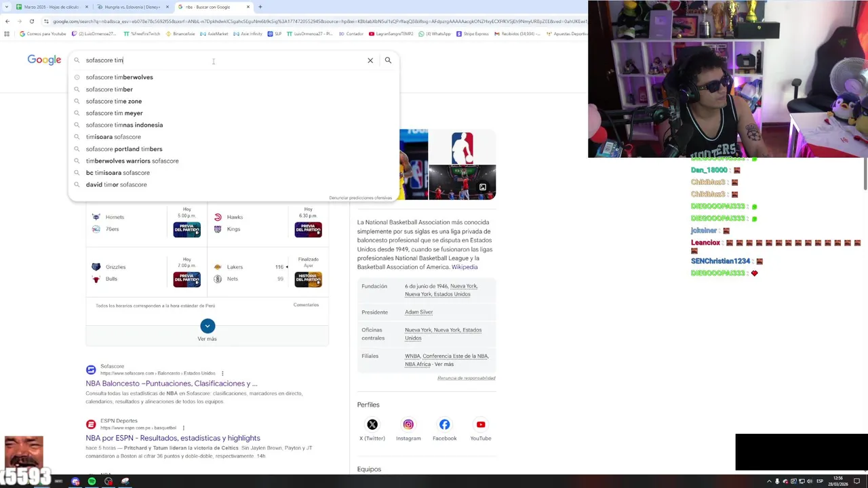Click "Denunciar predicciones ofensivas" link
868x488 pixels.
point(360,198)
